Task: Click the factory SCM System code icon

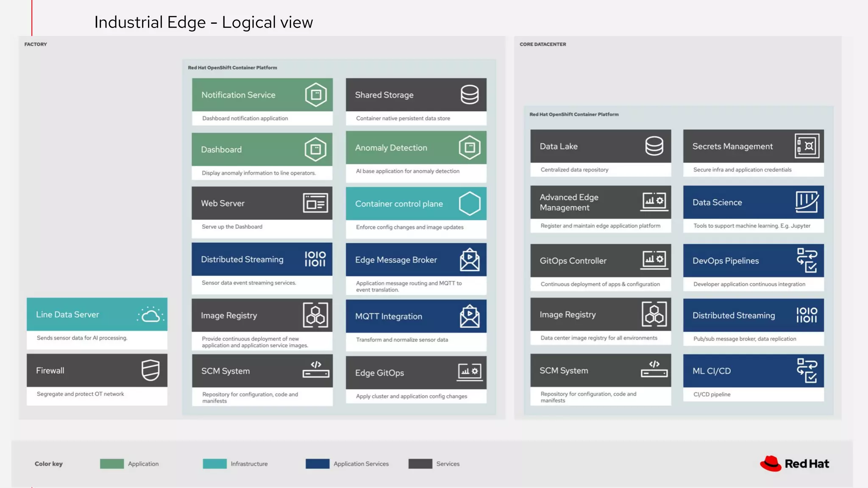Action: [x=316, y=369]
